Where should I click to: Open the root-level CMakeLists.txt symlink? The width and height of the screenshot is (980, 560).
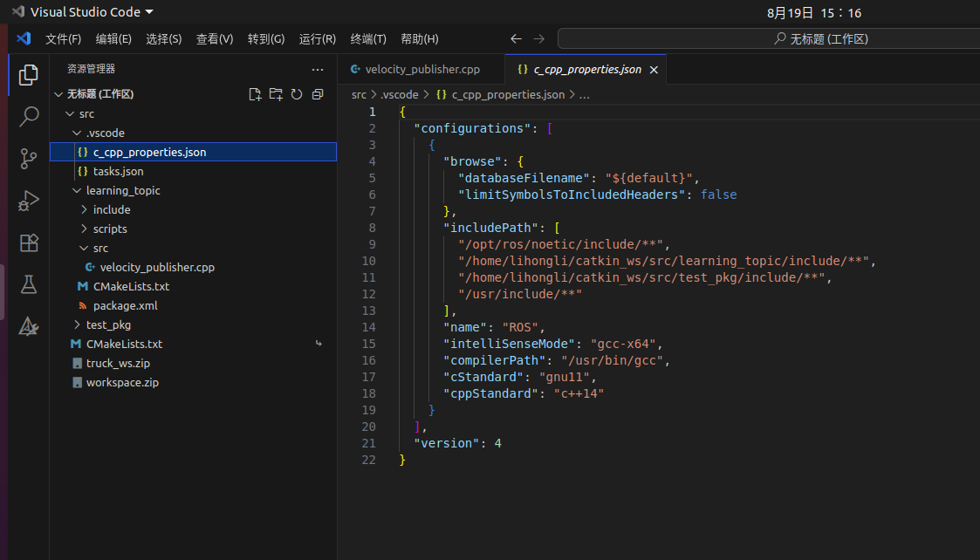point(193,345)
